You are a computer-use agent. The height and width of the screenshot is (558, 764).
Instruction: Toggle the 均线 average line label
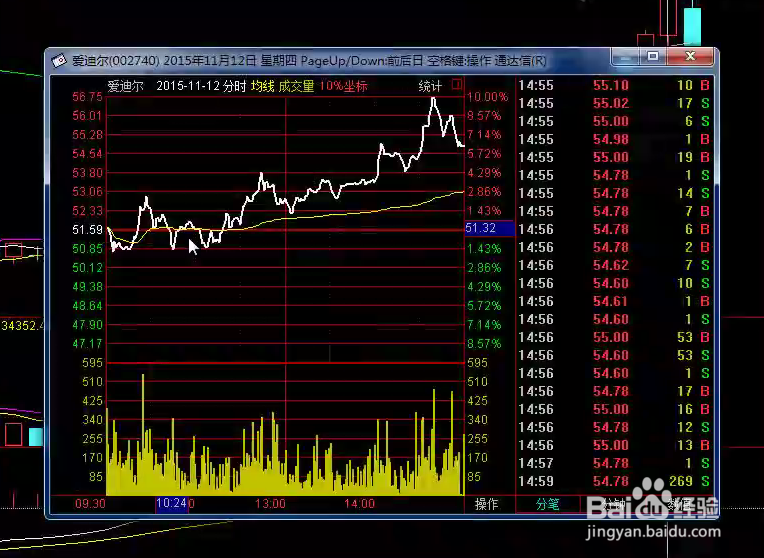tap(263, 86)
